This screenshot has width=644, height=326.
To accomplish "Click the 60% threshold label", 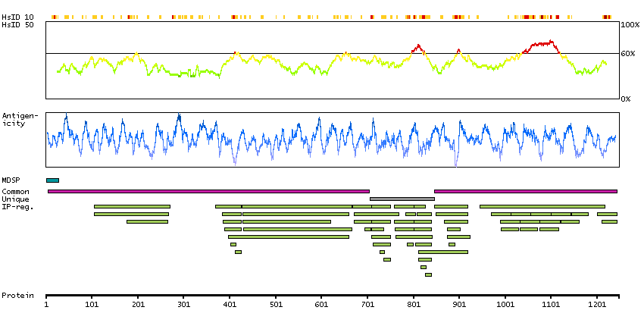I will [628, 53].
